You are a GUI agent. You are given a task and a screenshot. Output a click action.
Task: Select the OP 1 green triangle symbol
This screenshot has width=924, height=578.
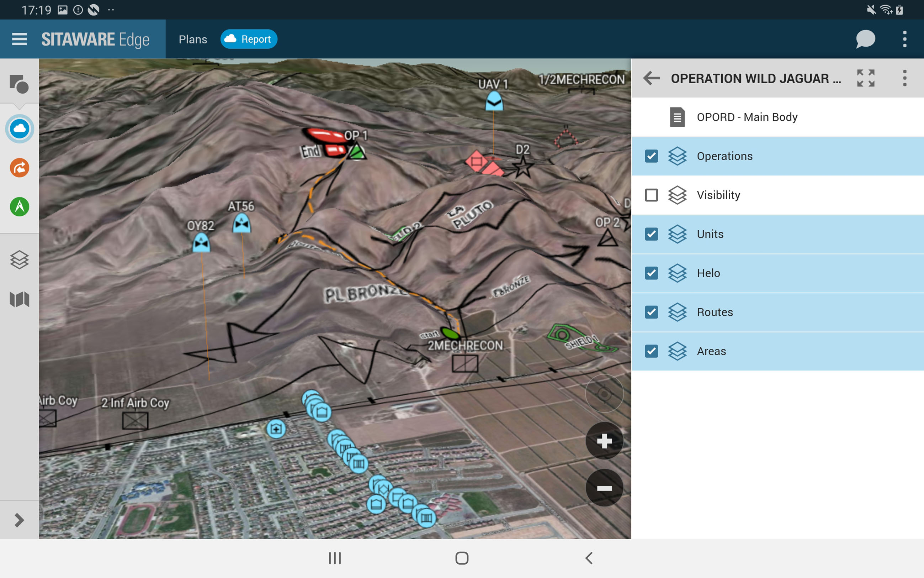coord(357,151)
